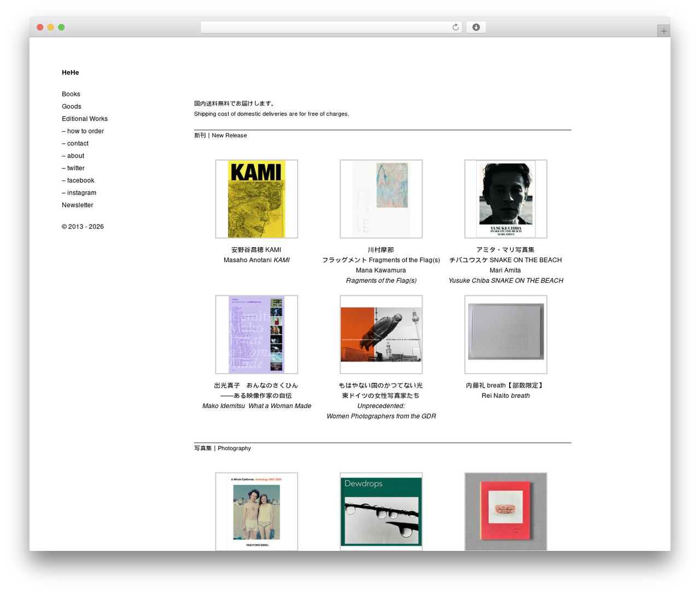Open Fragments of the Flag(s) cover thumbnail
This screenshot has height=593, width=700.
(x=381, y=199)
